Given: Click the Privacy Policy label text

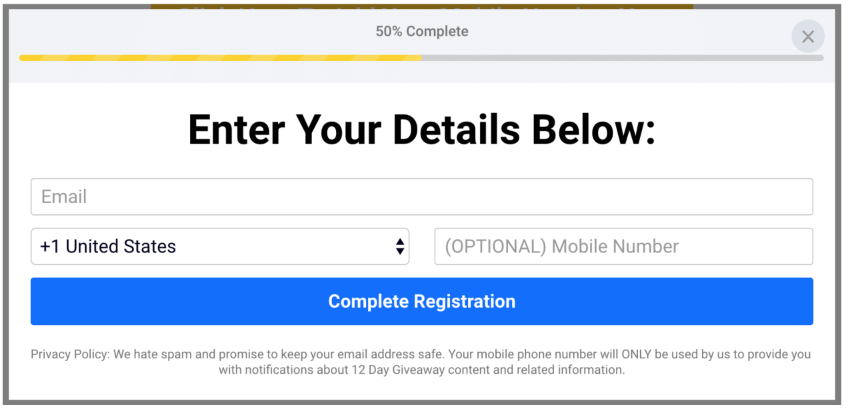Looking at the screenshot, I should [x=70, y=355].
